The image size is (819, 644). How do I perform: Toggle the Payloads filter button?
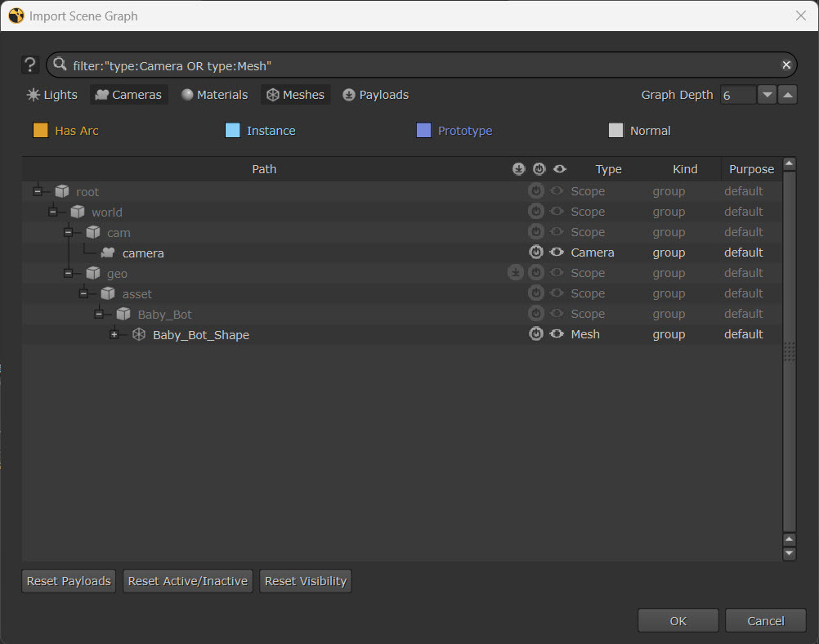375,95
